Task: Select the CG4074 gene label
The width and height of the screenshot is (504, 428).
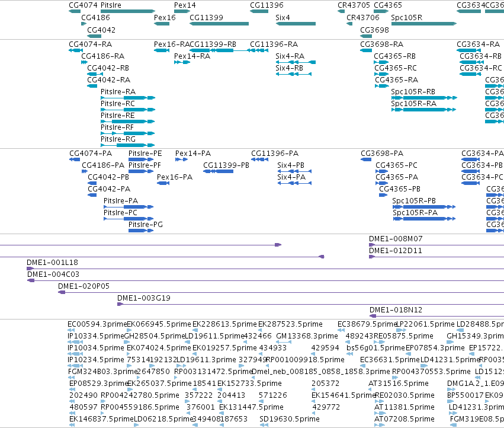Action: [x=84, y=5]
